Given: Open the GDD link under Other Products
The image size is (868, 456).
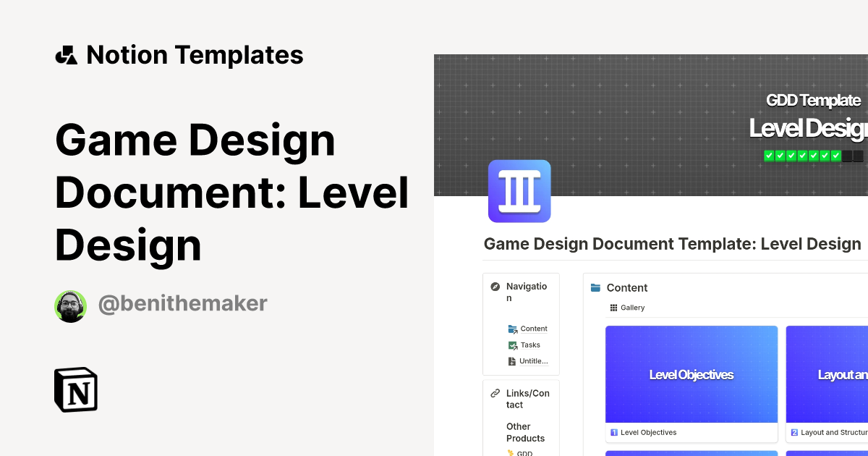Looking at the screenshot, I should (x=524, y=452).
